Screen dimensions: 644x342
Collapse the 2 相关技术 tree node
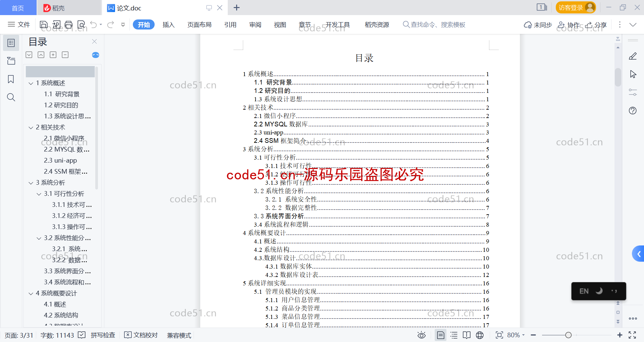[31, 127]
